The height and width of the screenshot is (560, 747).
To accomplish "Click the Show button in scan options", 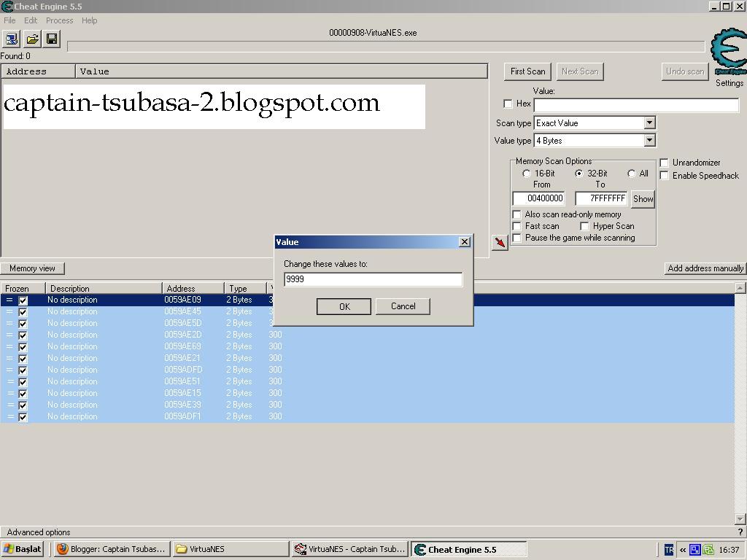I will 643,199.
